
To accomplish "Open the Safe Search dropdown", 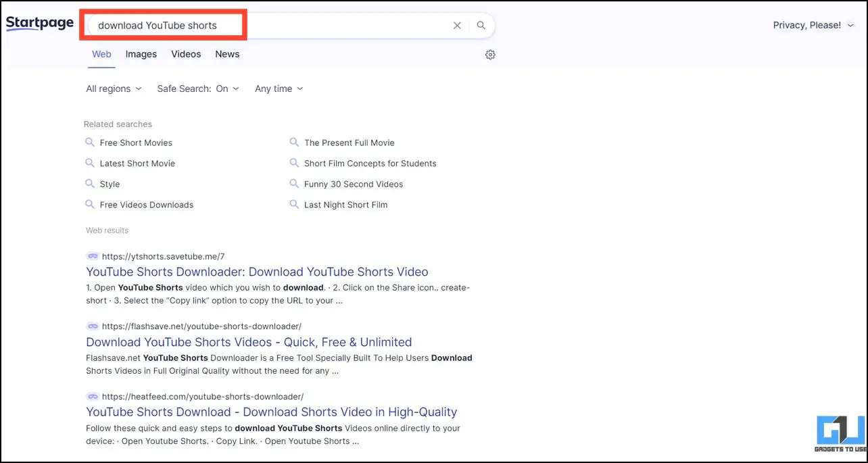I will coord(198,89).
